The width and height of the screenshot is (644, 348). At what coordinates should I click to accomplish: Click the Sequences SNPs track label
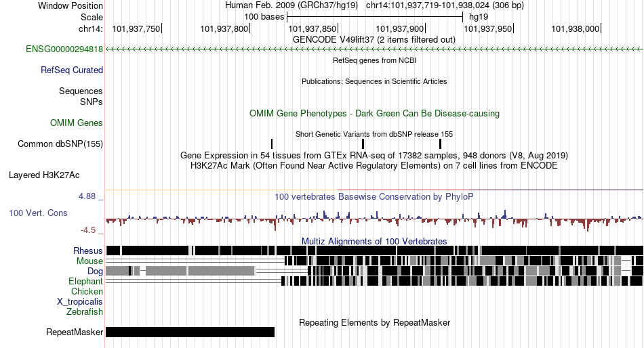pyautogui.click(x=81, y=96)
